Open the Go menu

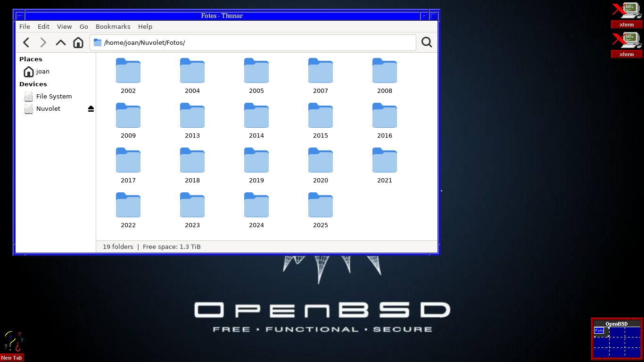84,27
